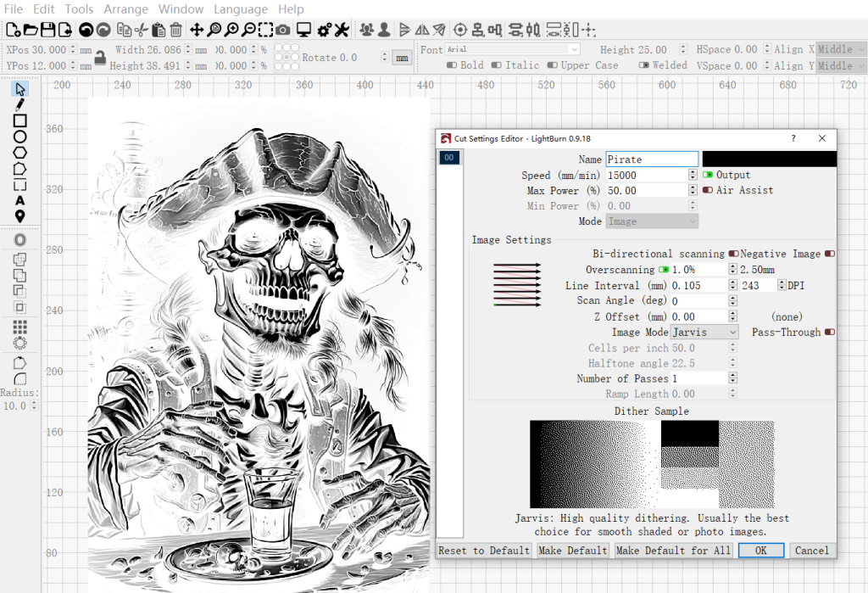Adjust the Line Interval stepper

[x=733, y=285]
